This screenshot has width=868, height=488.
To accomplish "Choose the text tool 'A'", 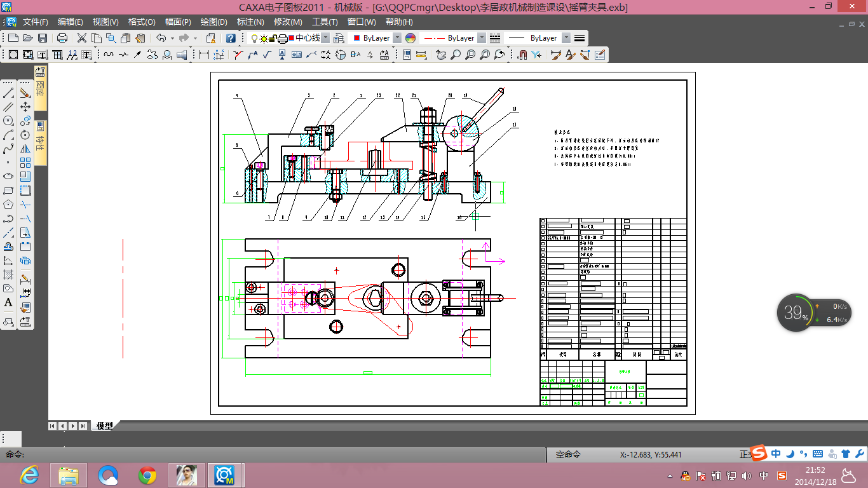I will (x=8, y=303).
